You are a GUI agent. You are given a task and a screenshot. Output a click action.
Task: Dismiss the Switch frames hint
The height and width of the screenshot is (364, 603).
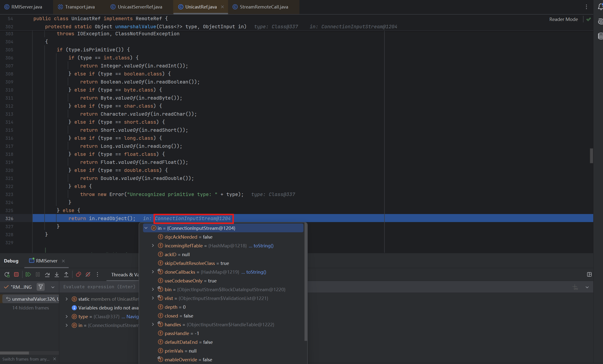click(x=55, y=359)
